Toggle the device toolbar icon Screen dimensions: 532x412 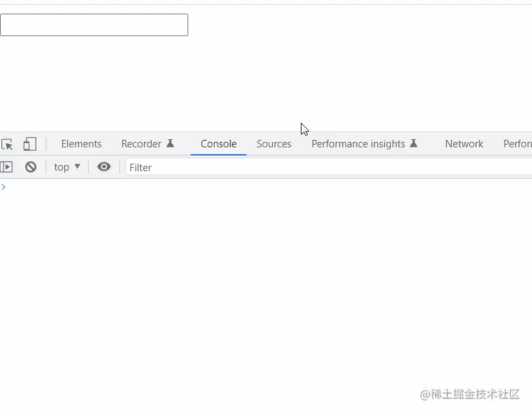pyautogui.click(x=30, y=144)
